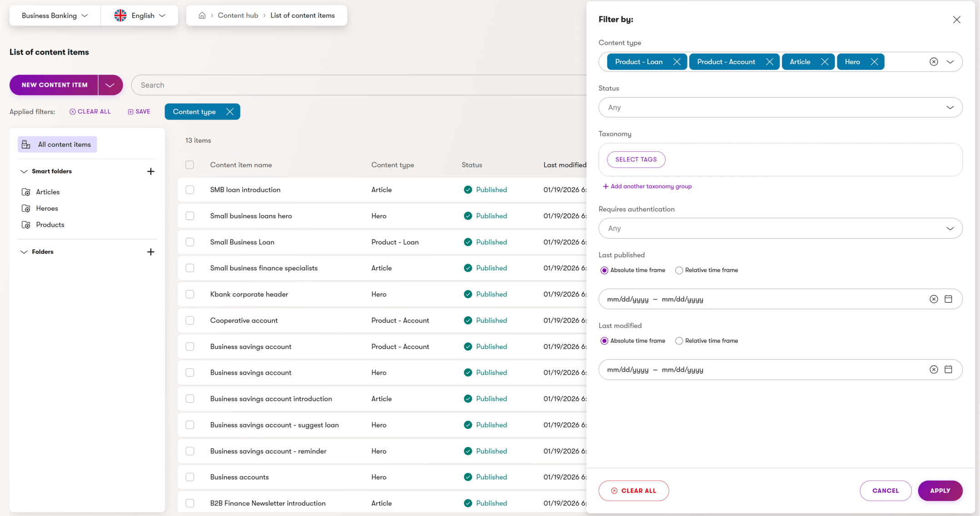The height and width of the screenshot is (516, 980).
Task: Expand the Business Banking channel dropdown
Action: [x=54, y=15]
